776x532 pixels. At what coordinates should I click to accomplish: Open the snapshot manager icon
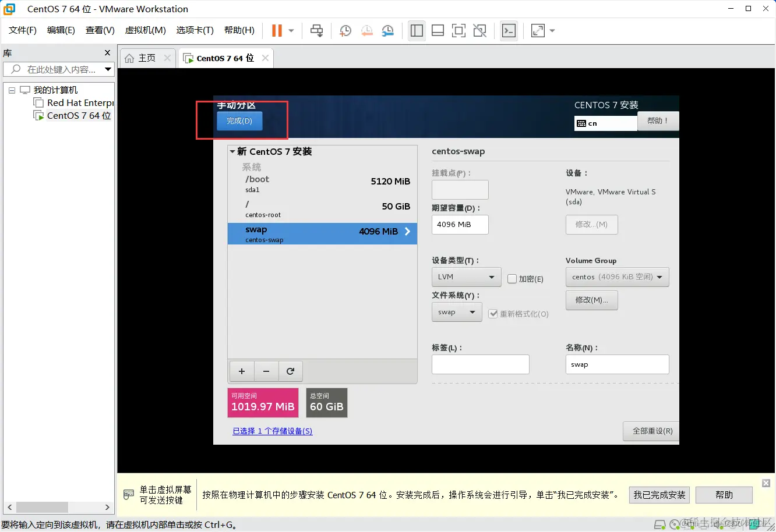[x=387, y=30]
